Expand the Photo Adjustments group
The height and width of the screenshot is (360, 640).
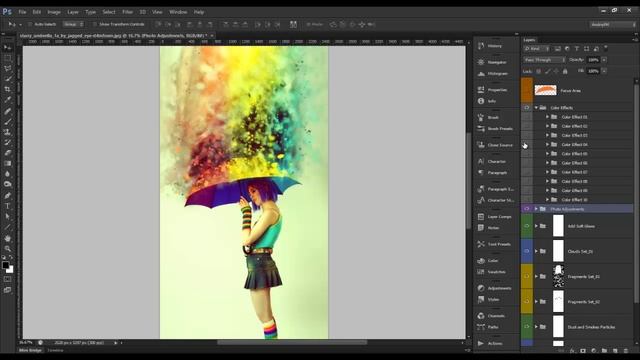(536, 209)
